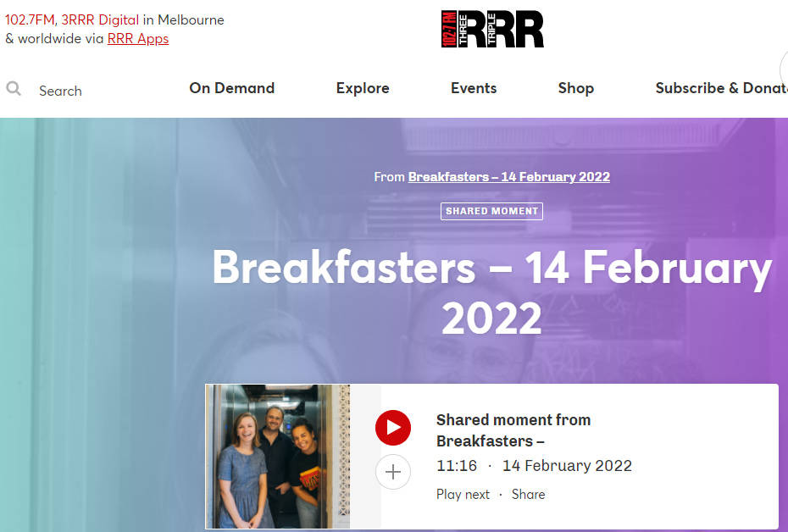Click the search magnifier icon

coord(14,88)
